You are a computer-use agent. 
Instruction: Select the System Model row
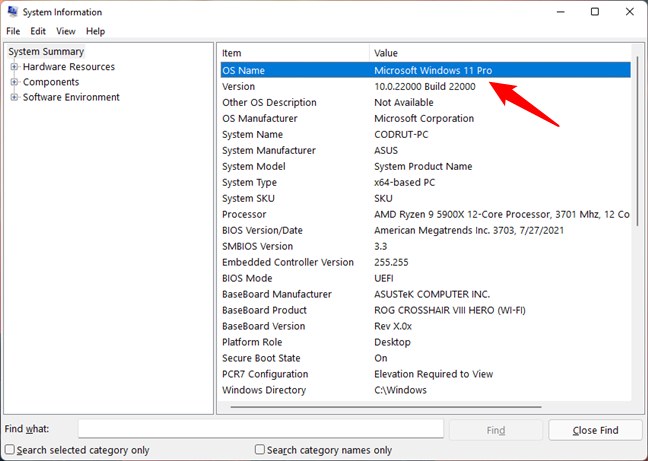(425, 166)
